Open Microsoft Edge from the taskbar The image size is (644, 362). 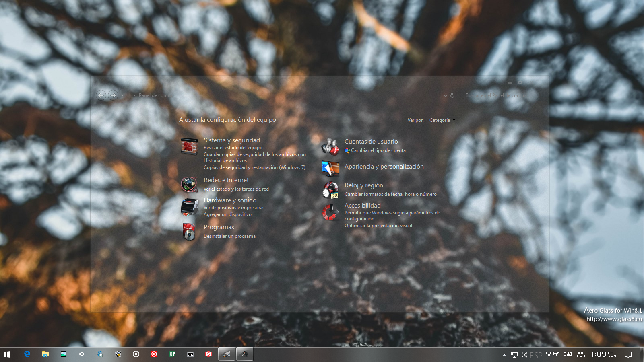(27, 354)
